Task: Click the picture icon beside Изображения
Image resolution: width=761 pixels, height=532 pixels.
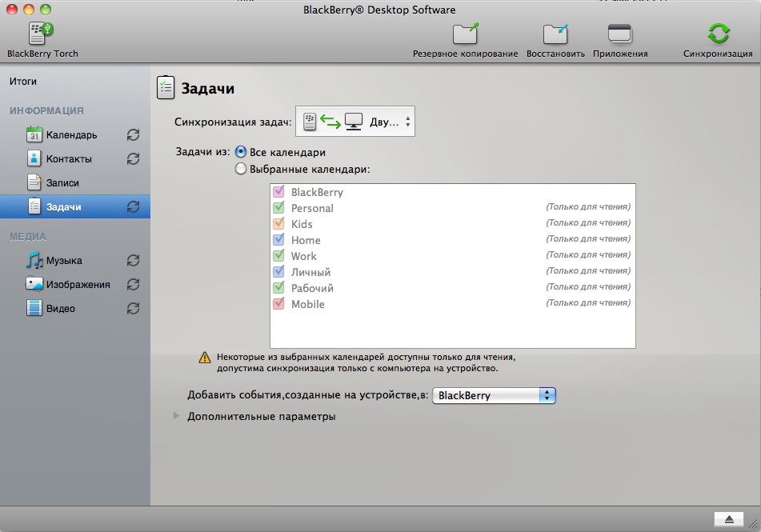Action: coord(34,284)
